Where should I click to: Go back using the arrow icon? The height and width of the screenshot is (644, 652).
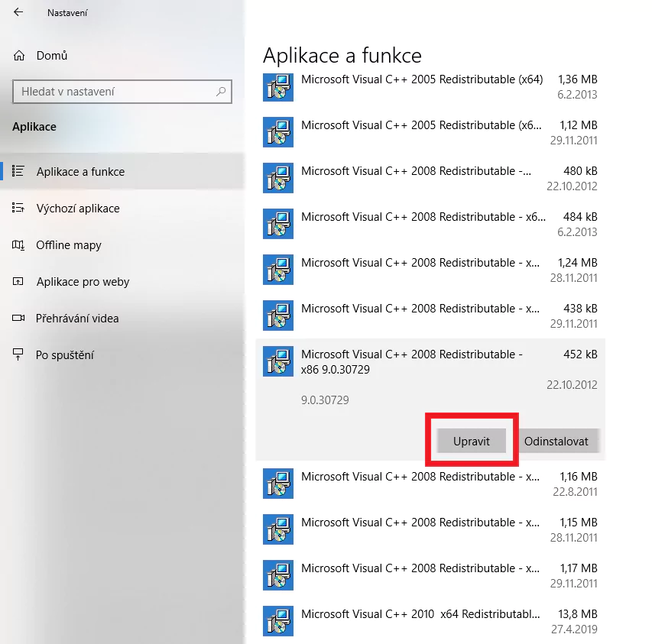coord(18,12)
